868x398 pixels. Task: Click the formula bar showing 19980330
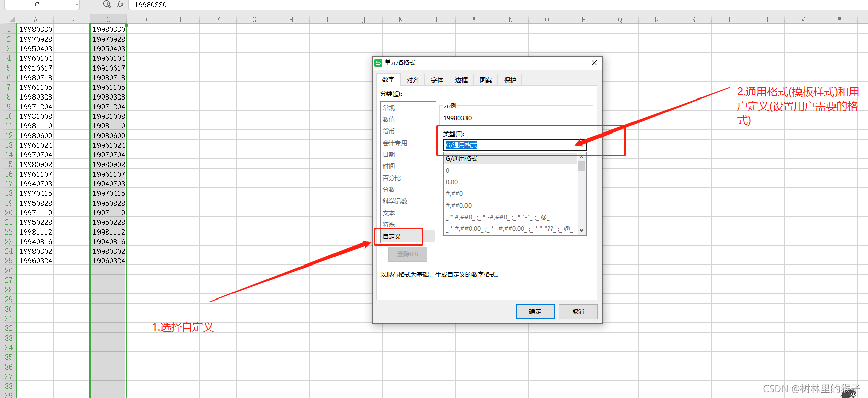tap(497, 5)
